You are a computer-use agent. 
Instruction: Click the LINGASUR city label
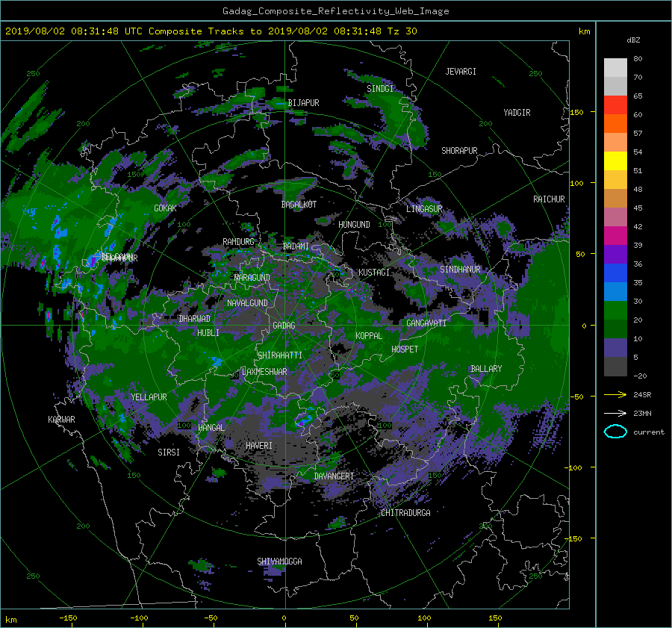coord(424,209)
